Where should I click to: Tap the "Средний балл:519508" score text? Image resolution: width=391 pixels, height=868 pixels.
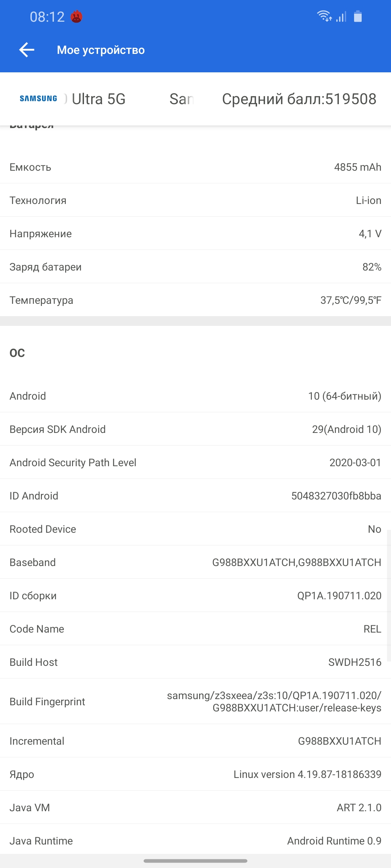pos(299,99)
